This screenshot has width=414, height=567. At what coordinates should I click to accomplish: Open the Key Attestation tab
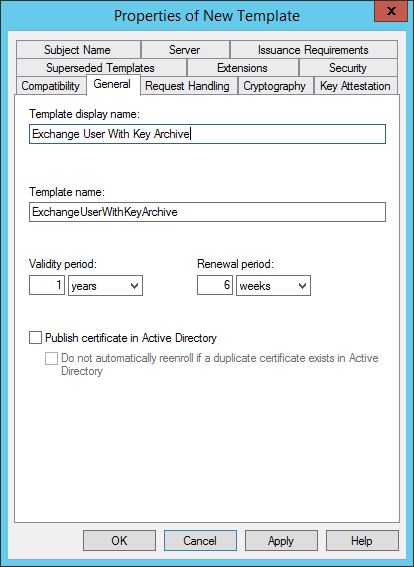click(356, 86)
